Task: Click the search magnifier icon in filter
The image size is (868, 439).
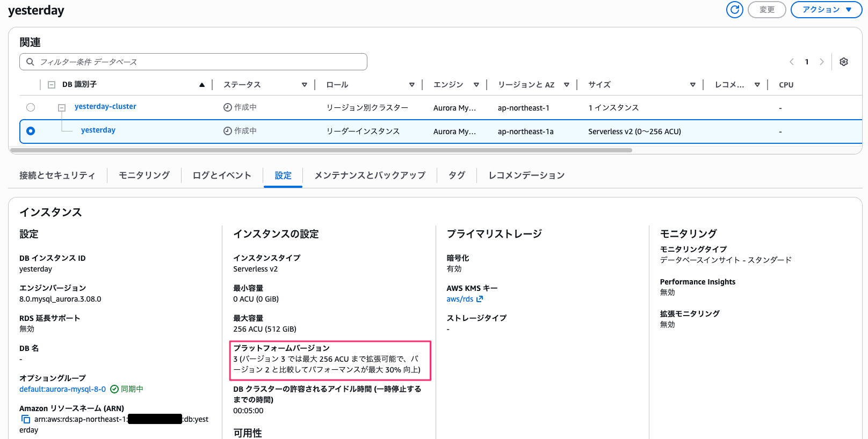Action: (30, 62)
